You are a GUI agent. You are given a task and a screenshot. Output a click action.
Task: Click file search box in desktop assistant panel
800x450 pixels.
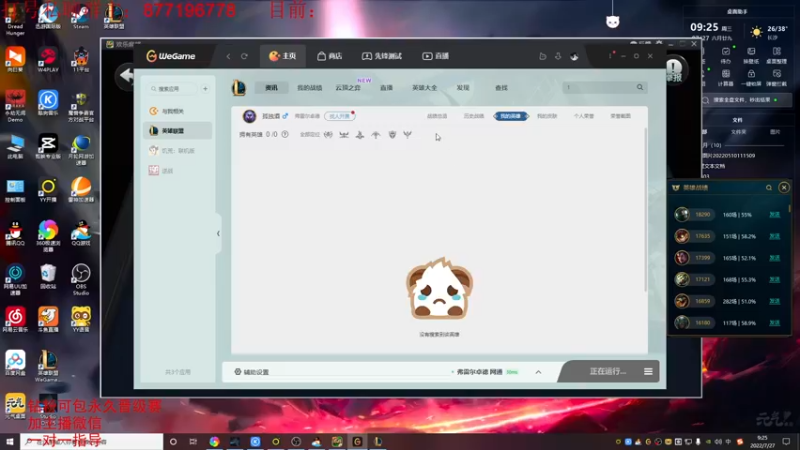[x=746, y=100]
